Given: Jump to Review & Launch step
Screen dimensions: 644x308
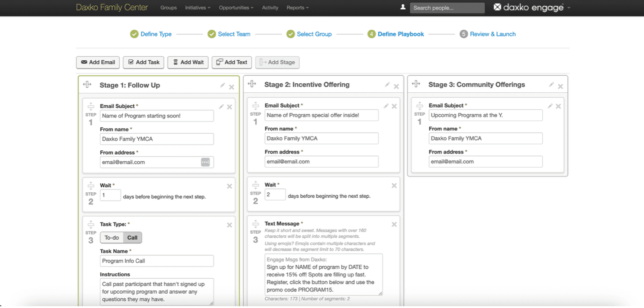Looking at the screenshot, I should (492, 34).
